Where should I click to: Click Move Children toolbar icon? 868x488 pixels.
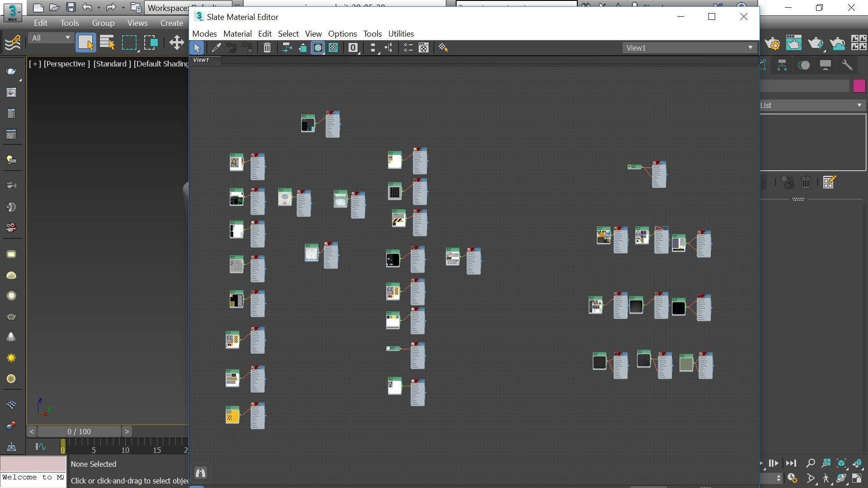[x=287, y=48]
